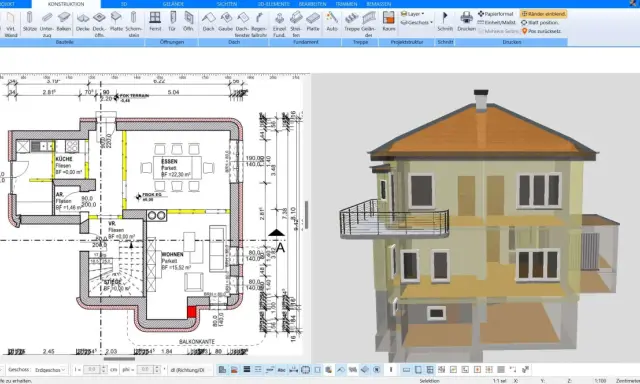Open the Layer dropdown
This screenshot has width=640, height=384.
413,14
